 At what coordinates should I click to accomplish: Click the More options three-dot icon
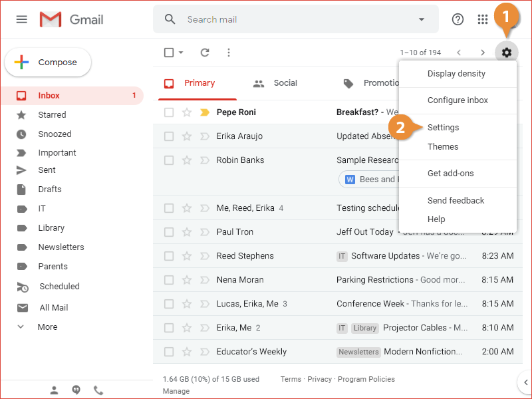[x=229, y=52]
